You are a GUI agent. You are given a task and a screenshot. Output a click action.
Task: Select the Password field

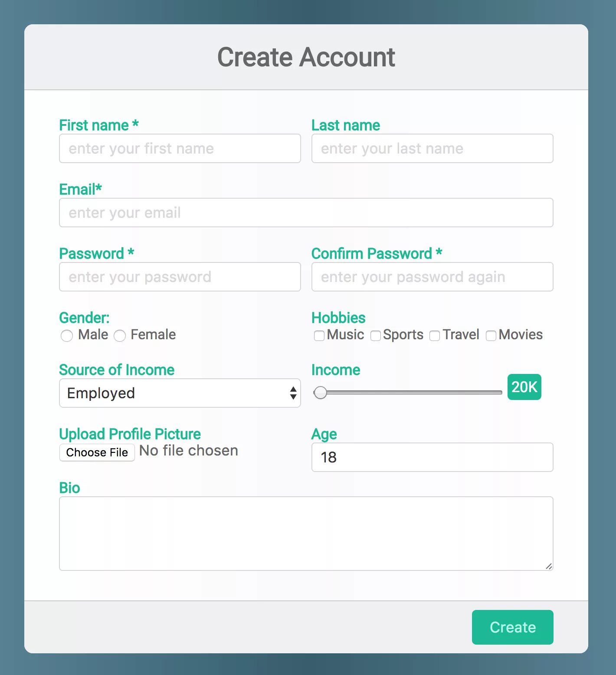180,277
